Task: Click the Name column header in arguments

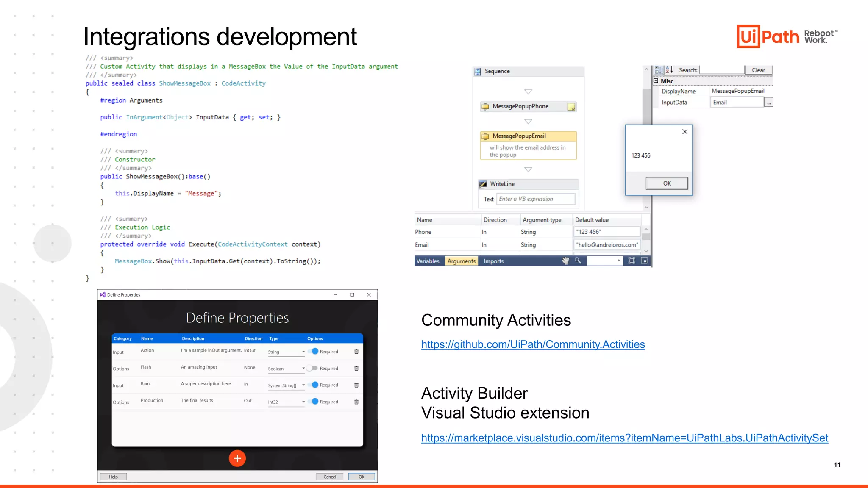Action: coord(447,220)
